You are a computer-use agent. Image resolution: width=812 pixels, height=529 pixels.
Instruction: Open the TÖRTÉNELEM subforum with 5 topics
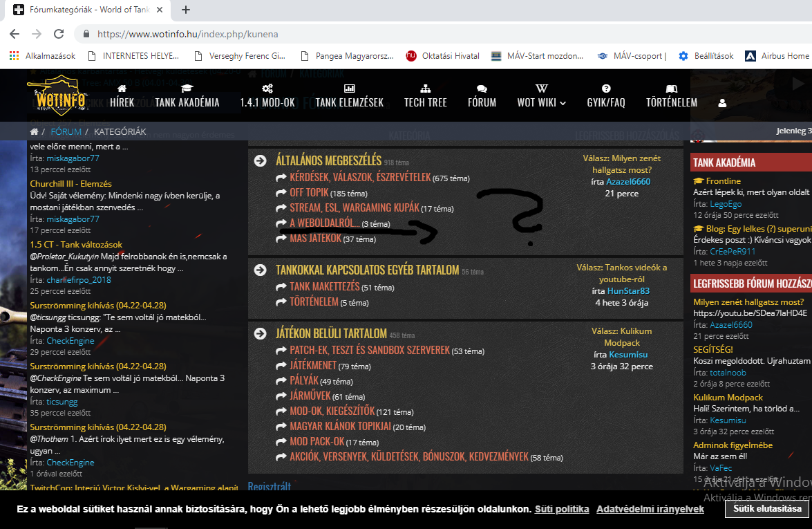pos(314,301)
